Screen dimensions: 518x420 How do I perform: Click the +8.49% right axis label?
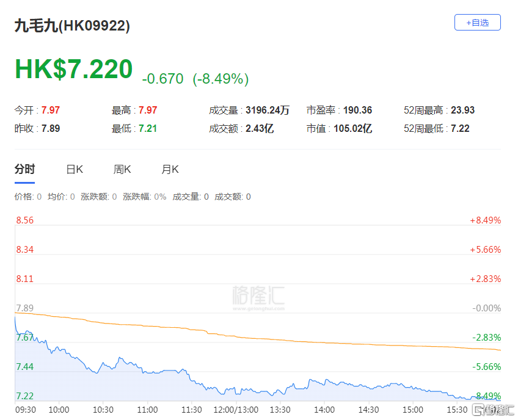pyautogui.click(x=485, y=220)
